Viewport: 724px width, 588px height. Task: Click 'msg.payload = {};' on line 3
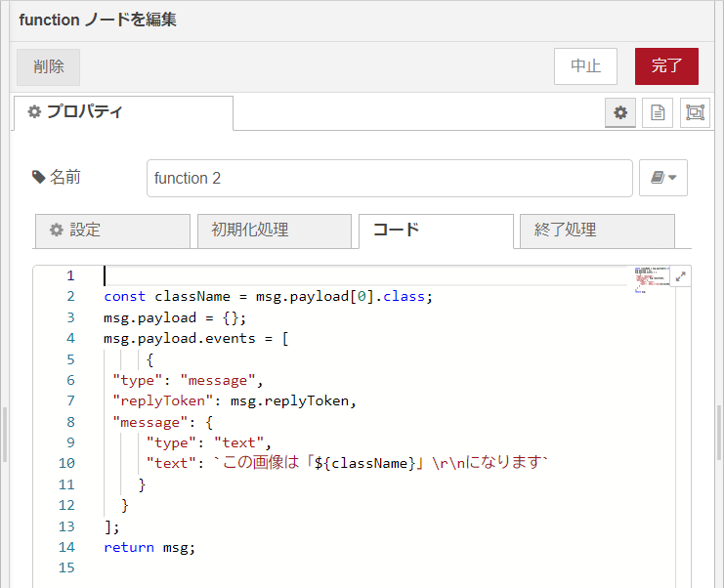point(175,317)
